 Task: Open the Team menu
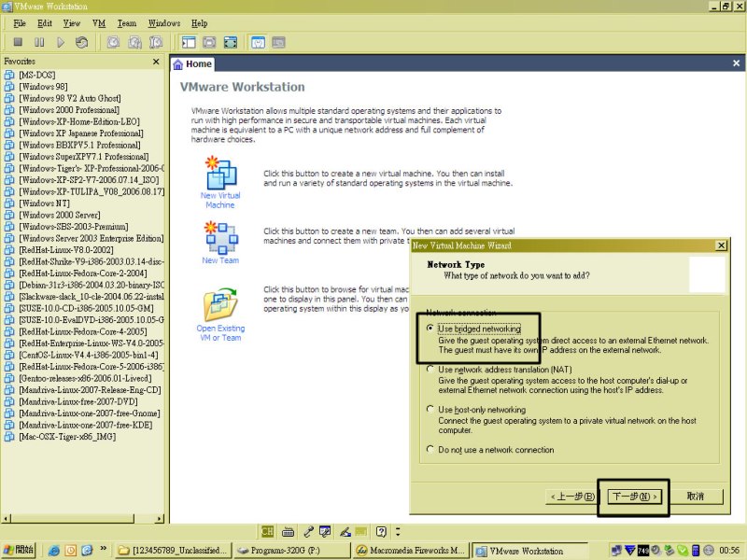click(127, 23)
